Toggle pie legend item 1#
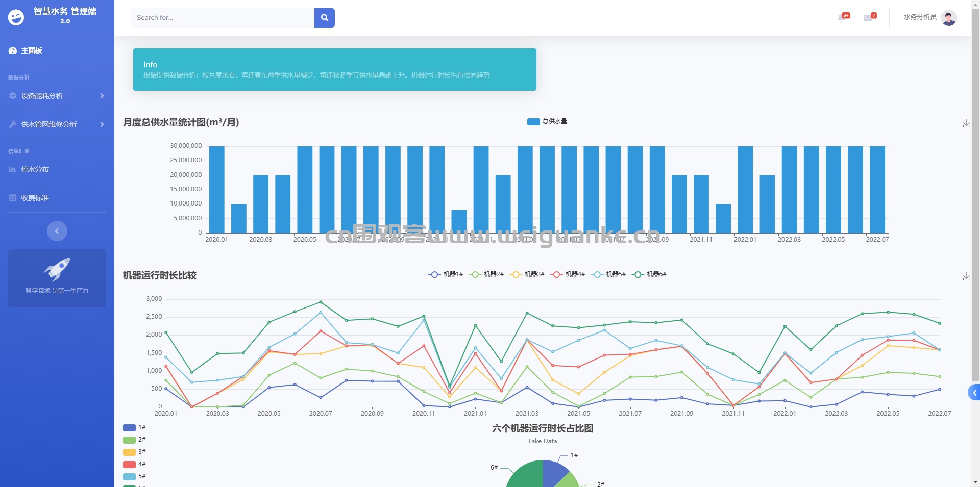 135,427
